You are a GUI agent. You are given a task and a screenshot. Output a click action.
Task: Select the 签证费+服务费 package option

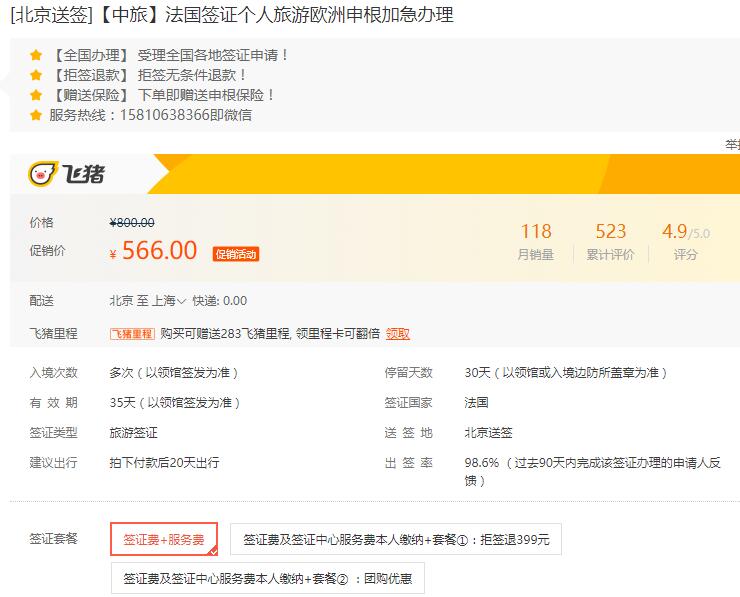click(x=164, y=539)
